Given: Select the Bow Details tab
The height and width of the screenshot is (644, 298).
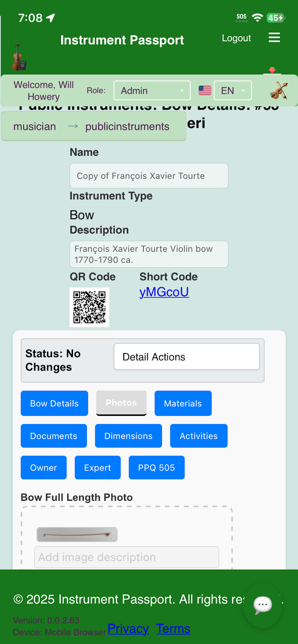Looking at the screenshot, I should pos(54,403).
